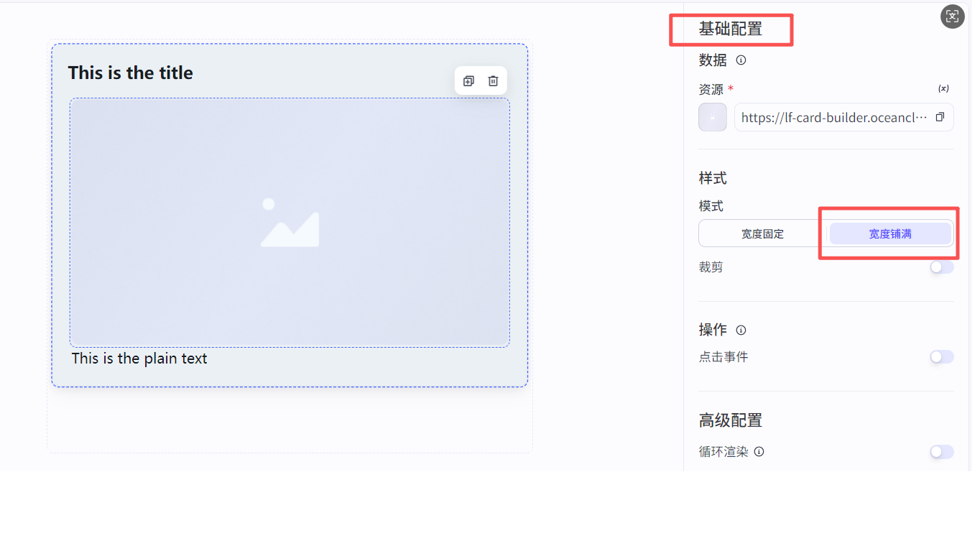Enable the 裁剪 crop toggle
This screenshot has height=541, width=980.
click(x=941, y=267)
